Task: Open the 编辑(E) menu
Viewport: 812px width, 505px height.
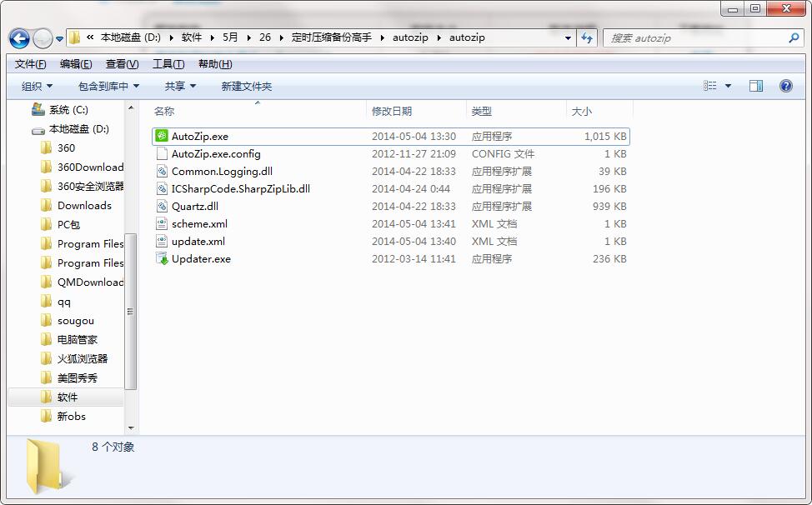Action: [x=76, y=64]
